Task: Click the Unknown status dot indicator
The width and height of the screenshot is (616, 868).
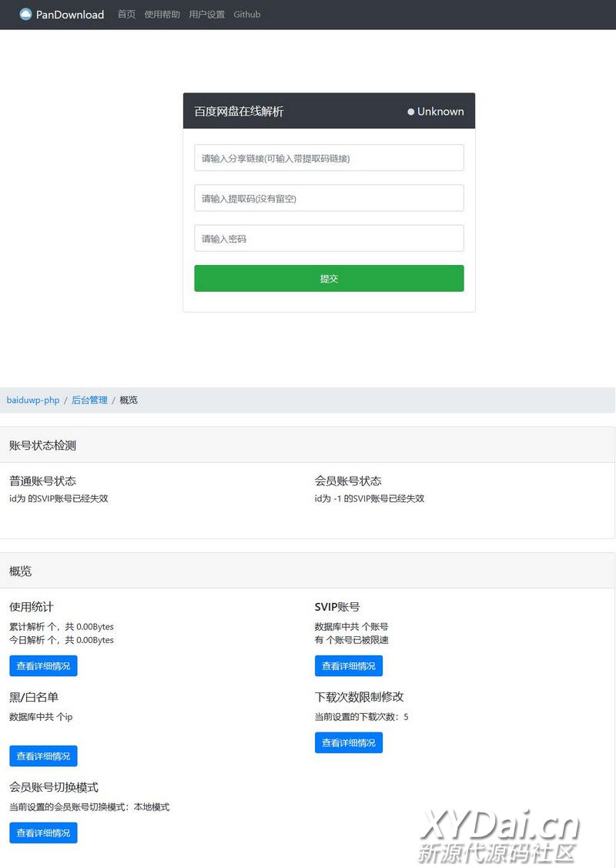Action: (x=411, y=112)
